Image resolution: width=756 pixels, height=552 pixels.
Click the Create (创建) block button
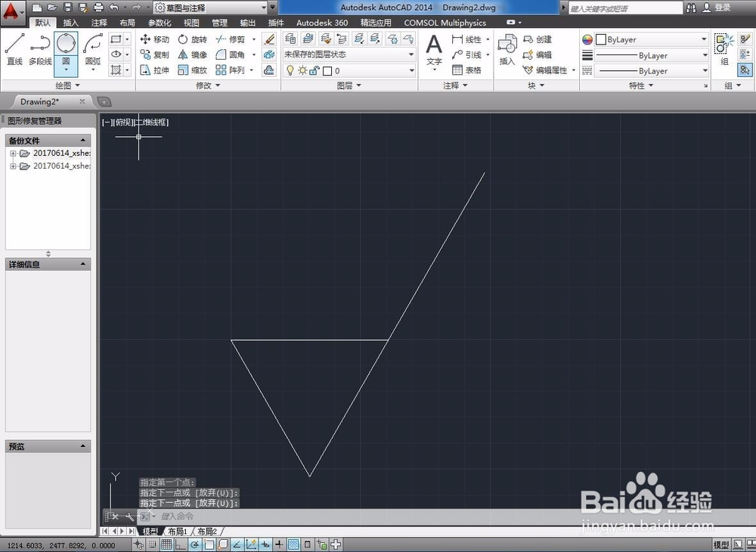[x=537, y=39]
